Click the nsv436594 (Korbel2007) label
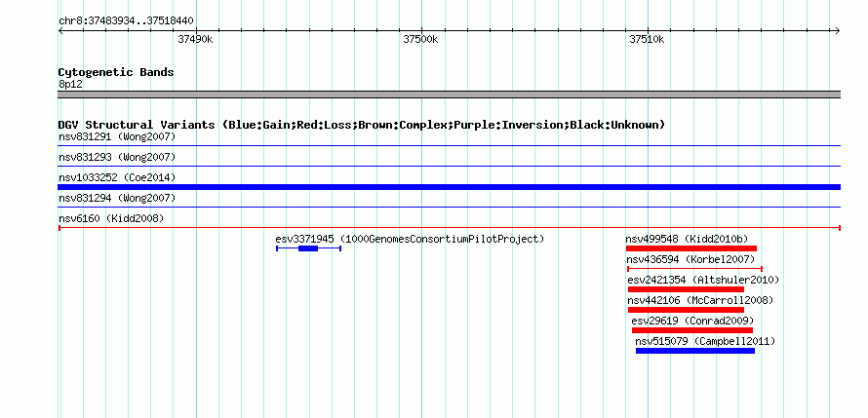The image size is (868, 418). [x=690, y=259]
